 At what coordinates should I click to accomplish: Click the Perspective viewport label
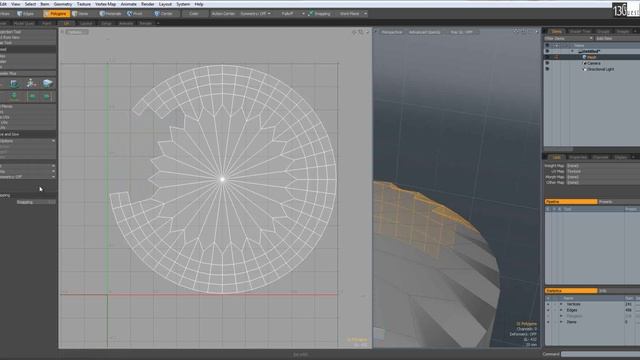point(392,32)
